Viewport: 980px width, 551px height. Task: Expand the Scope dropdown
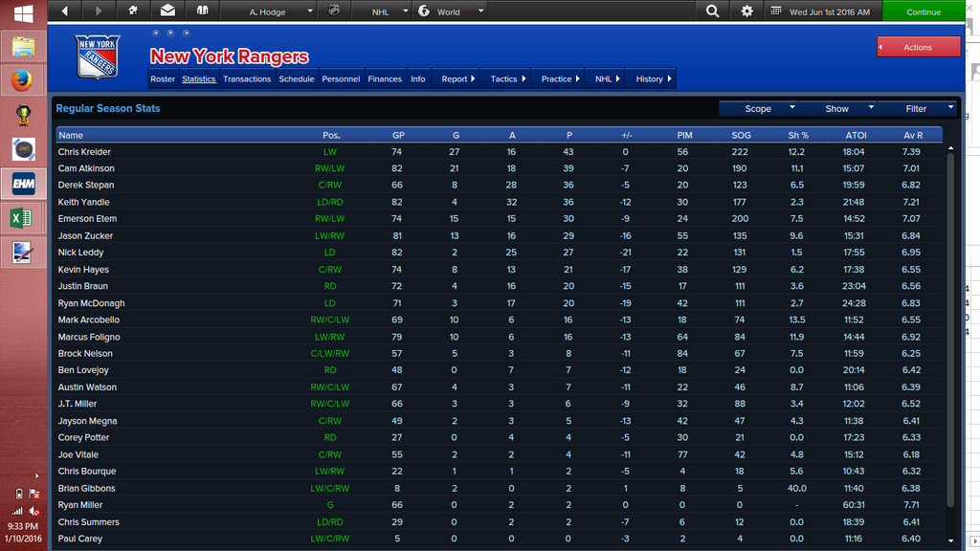point(759,109)
